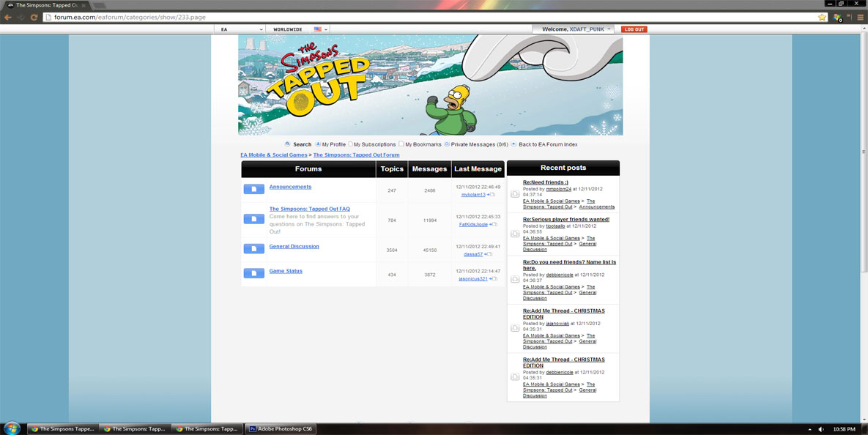Open Private Messages (0/6) link
This screenshot has height=435, width=868.
(479, 144)
